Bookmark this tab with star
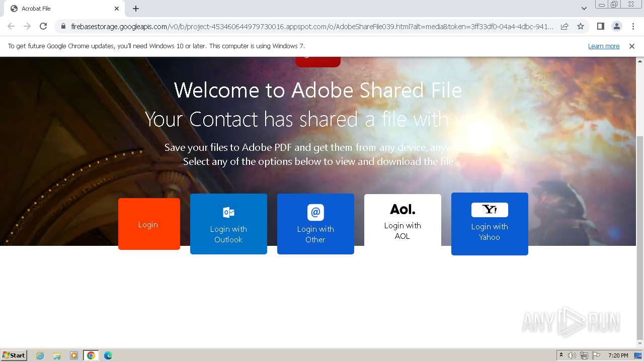The height and width of the screenshot is (362, 644). [581, 26]
